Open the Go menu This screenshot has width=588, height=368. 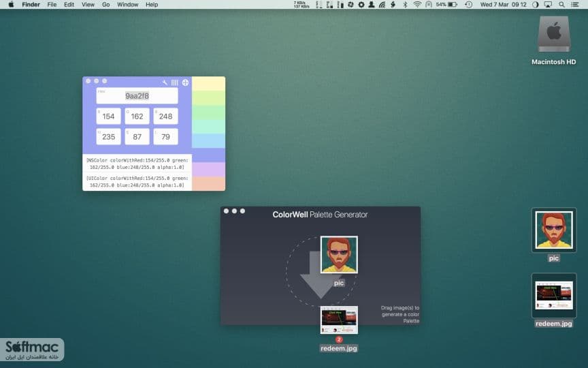pos(106,5)
